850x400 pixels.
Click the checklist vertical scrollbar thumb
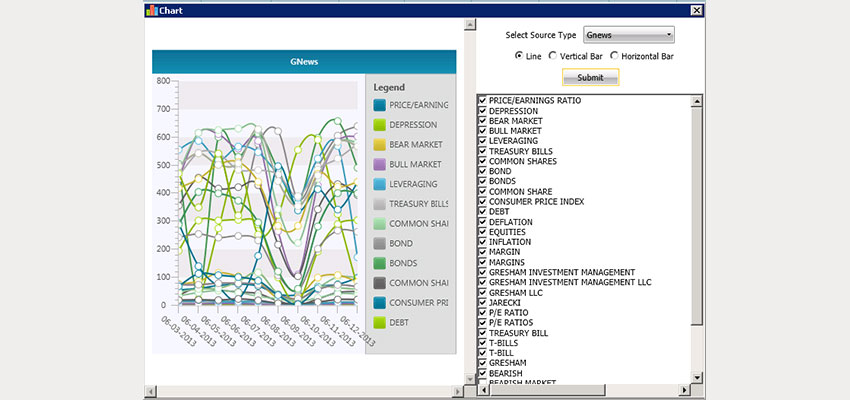(697, 215)
